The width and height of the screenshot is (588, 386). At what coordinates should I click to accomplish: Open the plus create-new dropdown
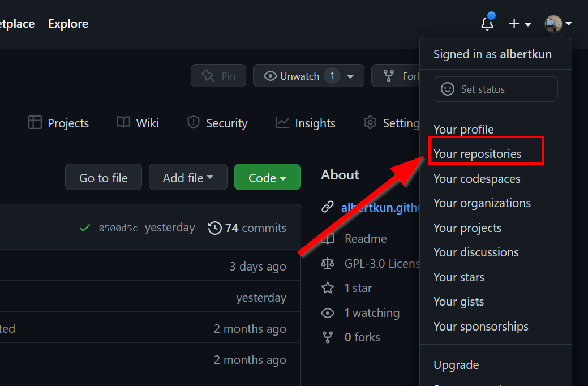tap(520, 24)
